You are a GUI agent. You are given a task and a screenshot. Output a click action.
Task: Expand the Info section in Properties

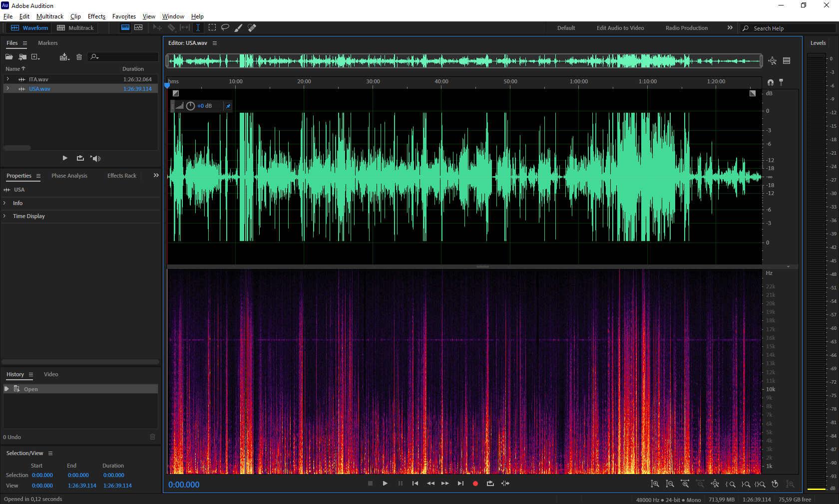pyautogui.click(x=5, y=203)
